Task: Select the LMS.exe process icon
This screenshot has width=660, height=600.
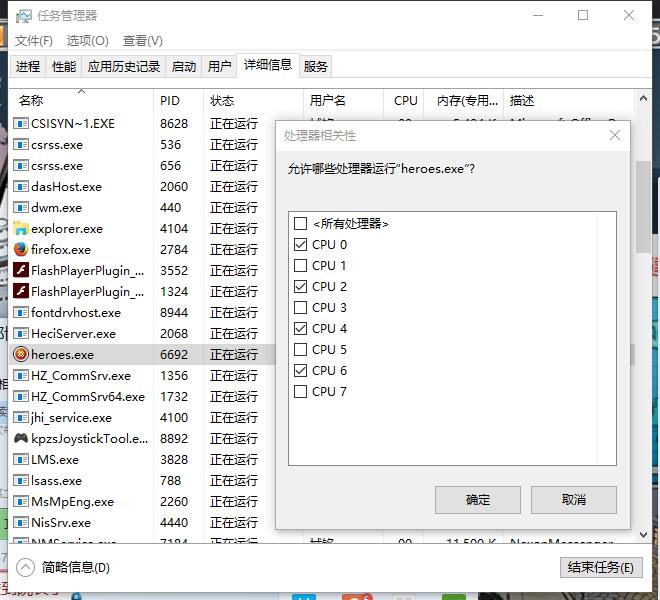Action: click(21, 459)
